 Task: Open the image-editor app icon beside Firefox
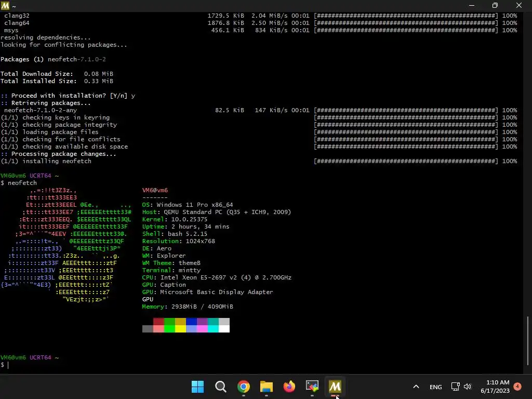tap(312, 387)
